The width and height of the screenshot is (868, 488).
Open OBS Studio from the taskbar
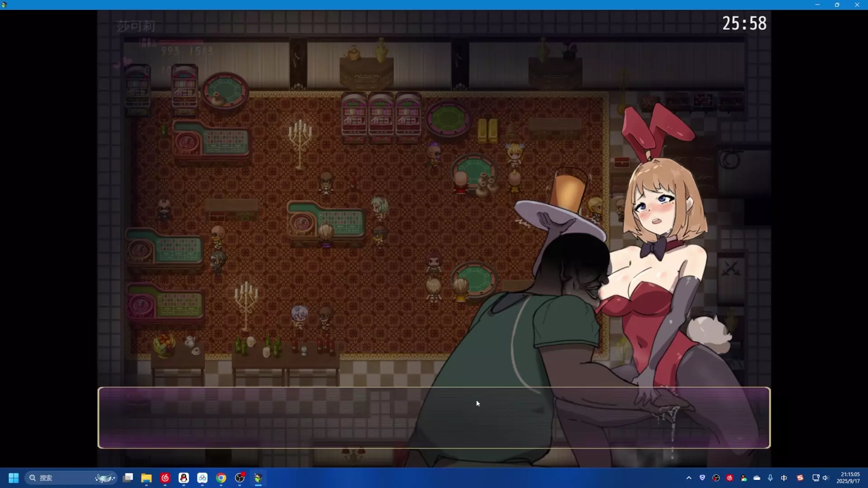[240, 478]
